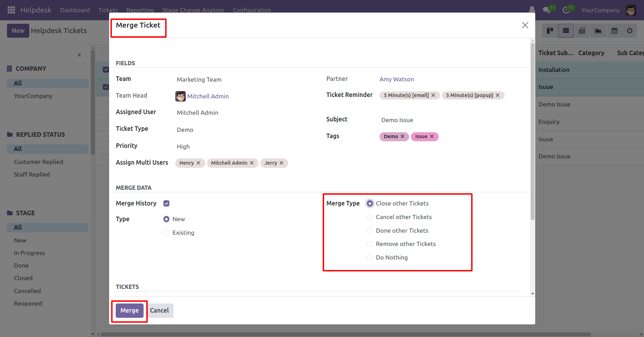Open the Partner field showing Amy Watson
This screenshot has width=644, height=337.
pyautogui.click(x=397, y=79)
